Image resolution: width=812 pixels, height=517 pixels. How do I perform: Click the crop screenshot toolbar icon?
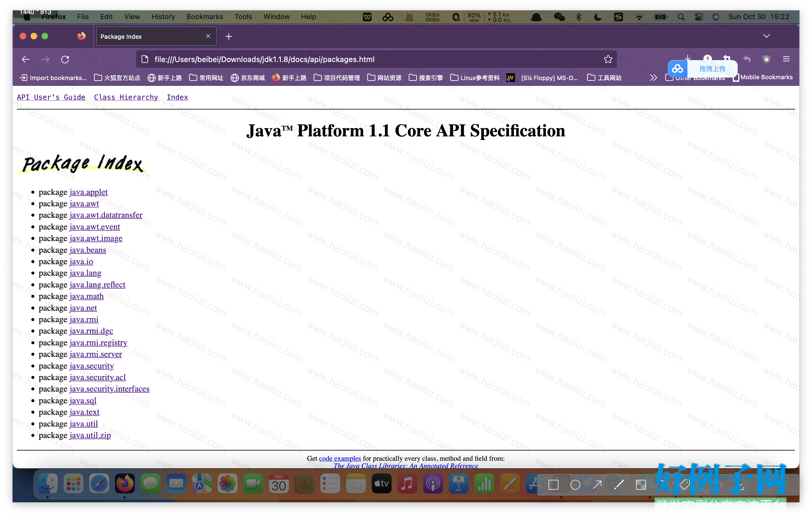tap(727, 59)
